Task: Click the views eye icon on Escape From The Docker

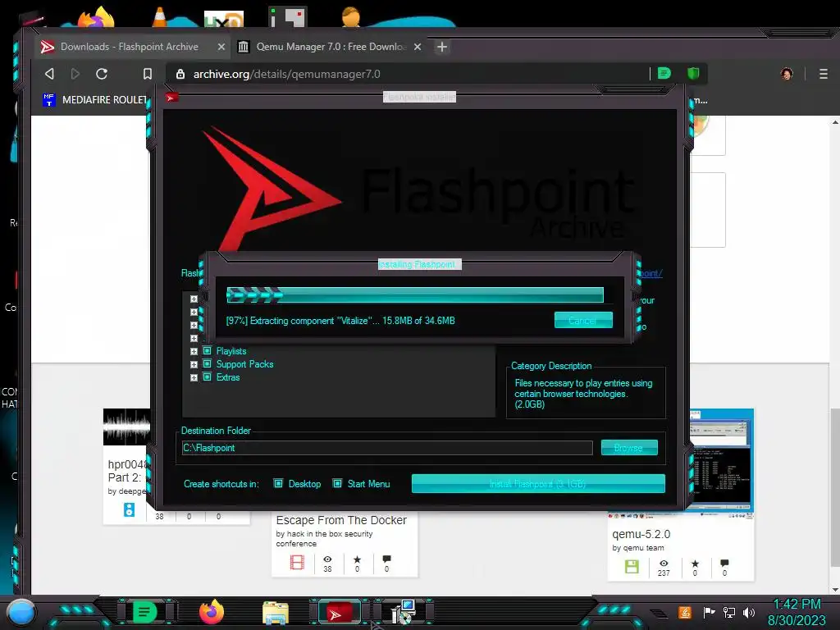Action: (x=327, y=559)
